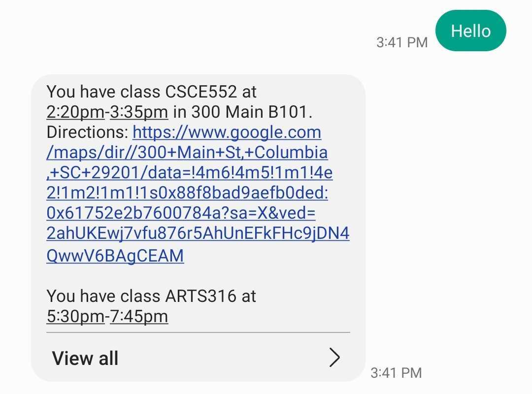Tap the 7:45pm underlined end time

(139, 316)
